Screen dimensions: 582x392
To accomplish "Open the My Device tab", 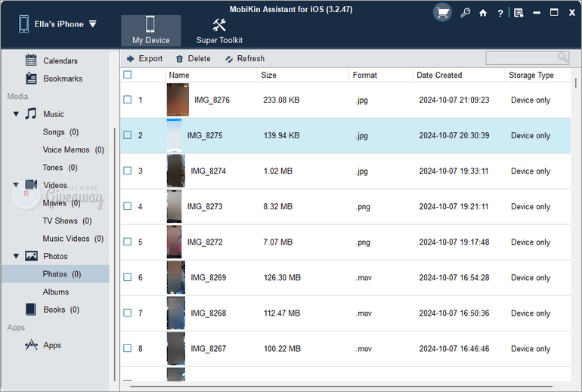I will point(150,31).
